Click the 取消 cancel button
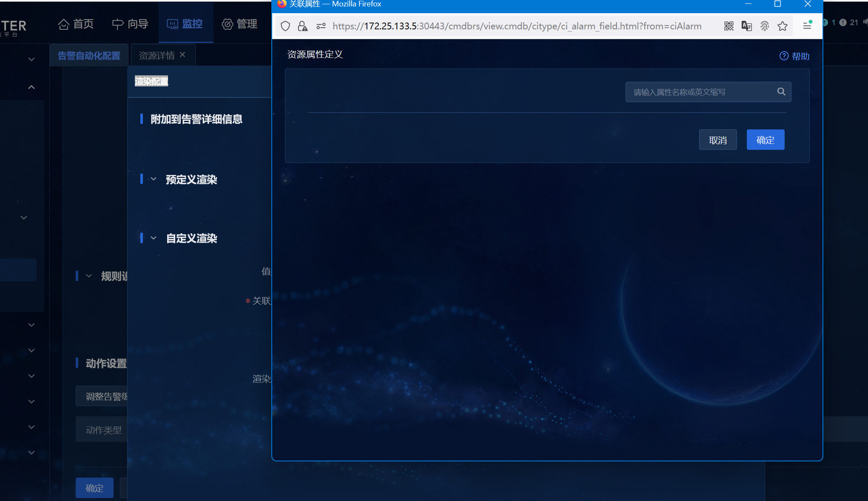Viewport: 868px width, 501px height. click(717, 140)
